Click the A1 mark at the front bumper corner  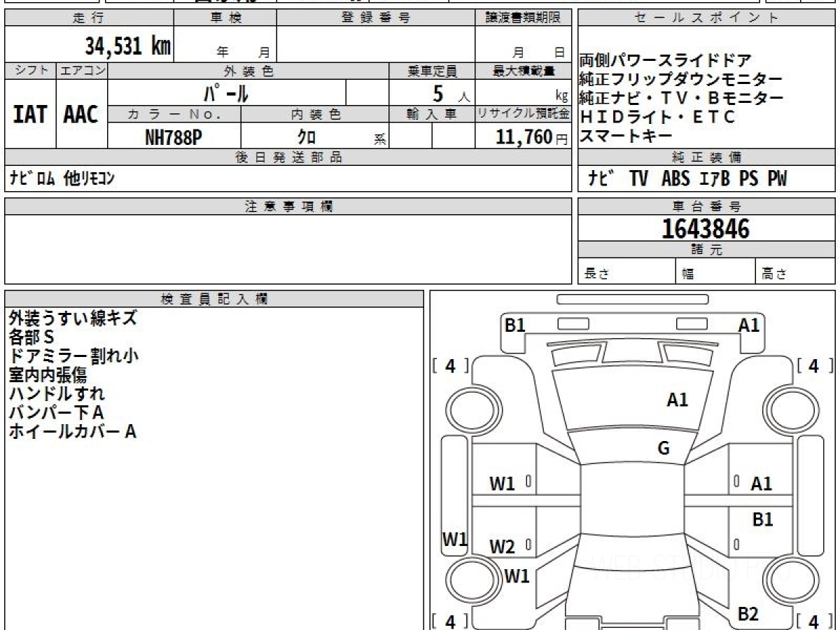click(749, 325)
